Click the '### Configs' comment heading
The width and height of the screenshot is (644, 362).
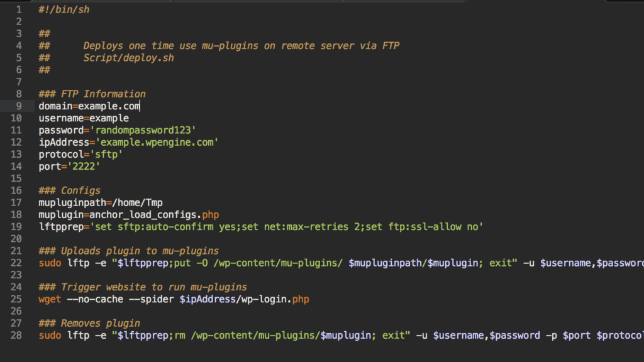pyautogui.click(x=69, y=190)
